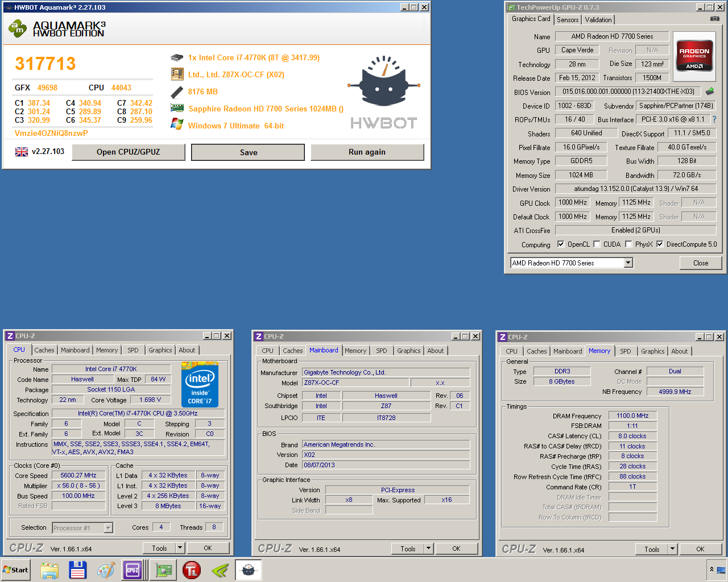Click the GPU-Z BIOS Version field
The width and height of the screenshot is (728, 582).
click(x=628, y=91)
